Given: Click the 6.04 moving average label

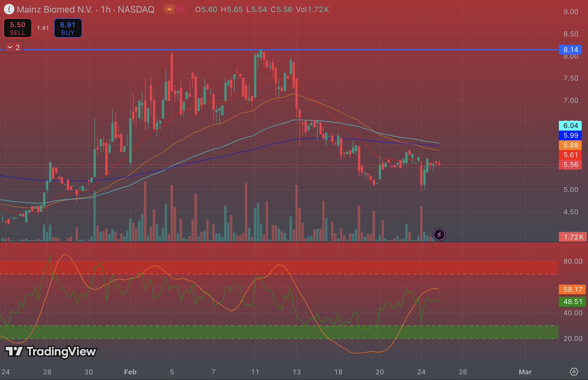Looking at the screenshot, I should [x=571, y=126].
